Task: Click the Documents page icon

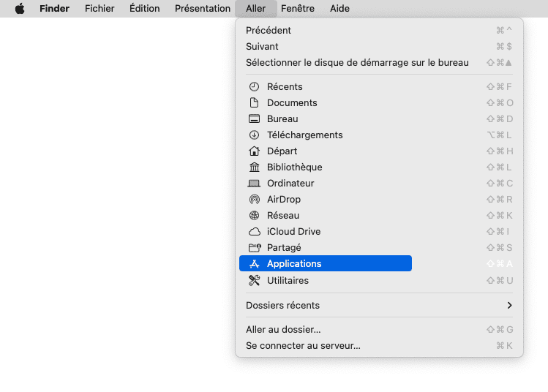Action: click(255, 103)
